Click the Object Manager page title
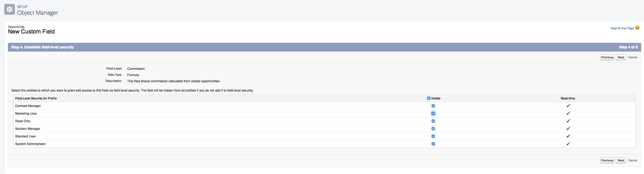Image resolution: width=644 pixels, height=174 pixels. (x=37, y=13)
